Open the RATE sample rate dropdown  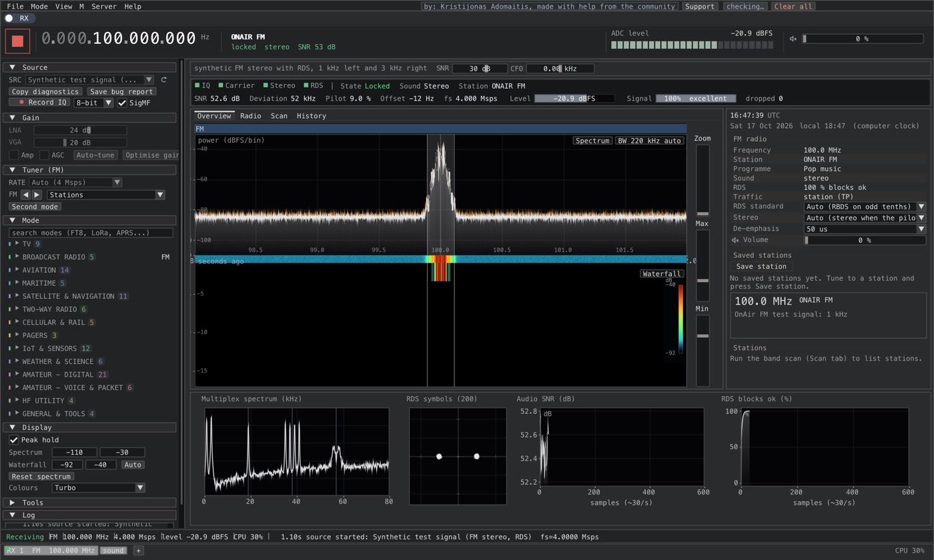75,182
